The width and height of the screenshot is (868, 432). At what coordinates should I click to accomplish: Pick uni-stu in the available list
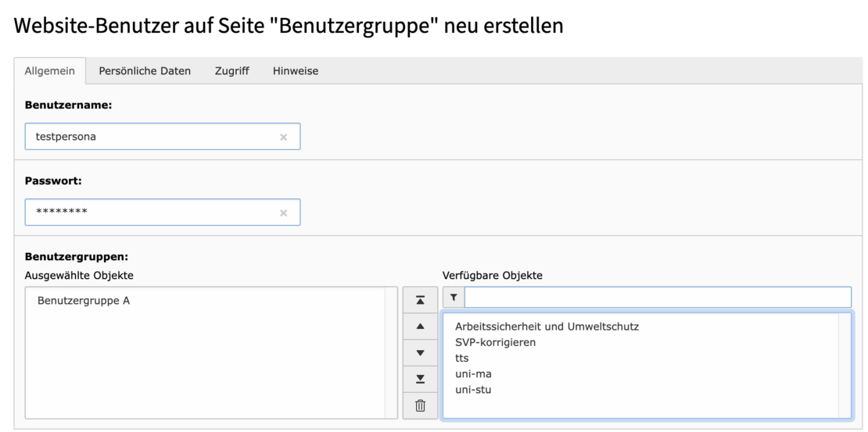[x=473, y=390]
